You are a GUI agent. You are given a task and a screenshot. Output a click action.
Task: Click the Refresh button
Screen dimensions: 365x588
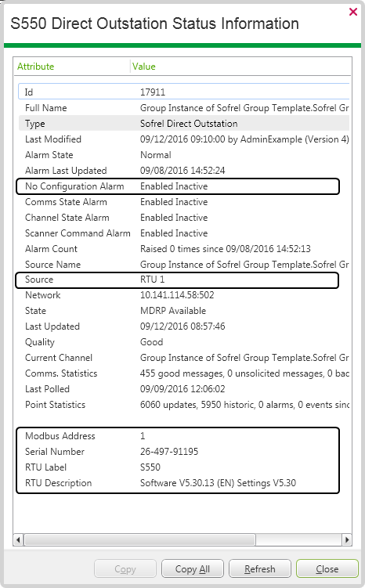point(260,569)
